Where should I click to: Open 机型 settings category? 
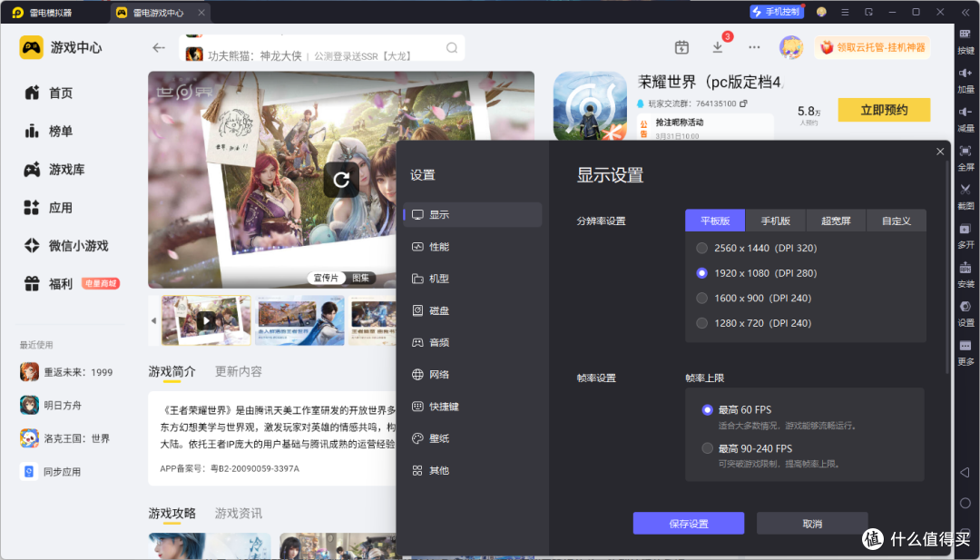click(x=473, y=279)
